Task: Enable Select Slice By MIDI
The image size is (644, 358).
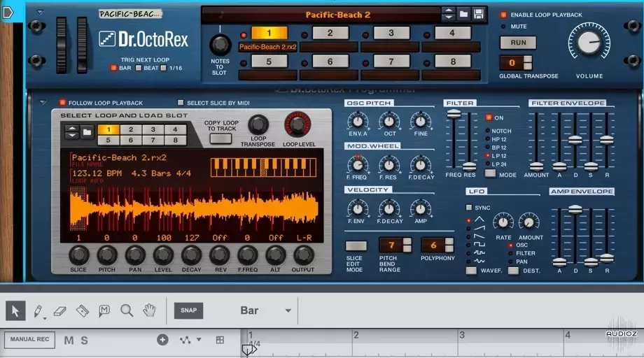Action: pos(181,103)
